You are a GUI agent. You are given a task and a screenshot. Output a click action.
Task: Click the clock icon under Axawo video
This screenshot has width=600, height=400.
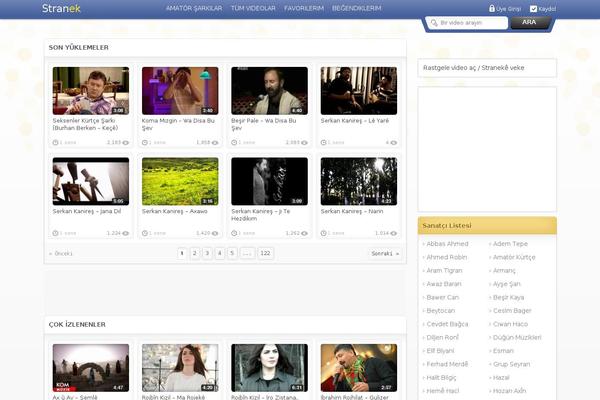click(145, 233)
